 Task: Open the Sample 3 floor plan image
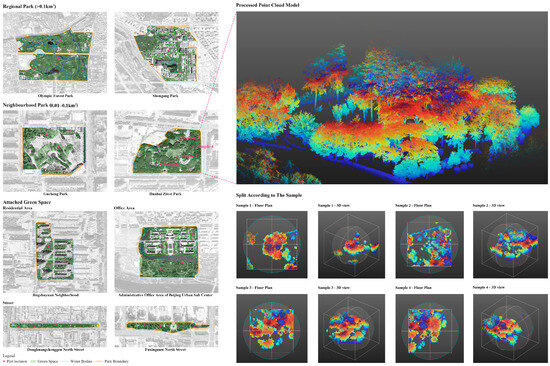(272, 328)
